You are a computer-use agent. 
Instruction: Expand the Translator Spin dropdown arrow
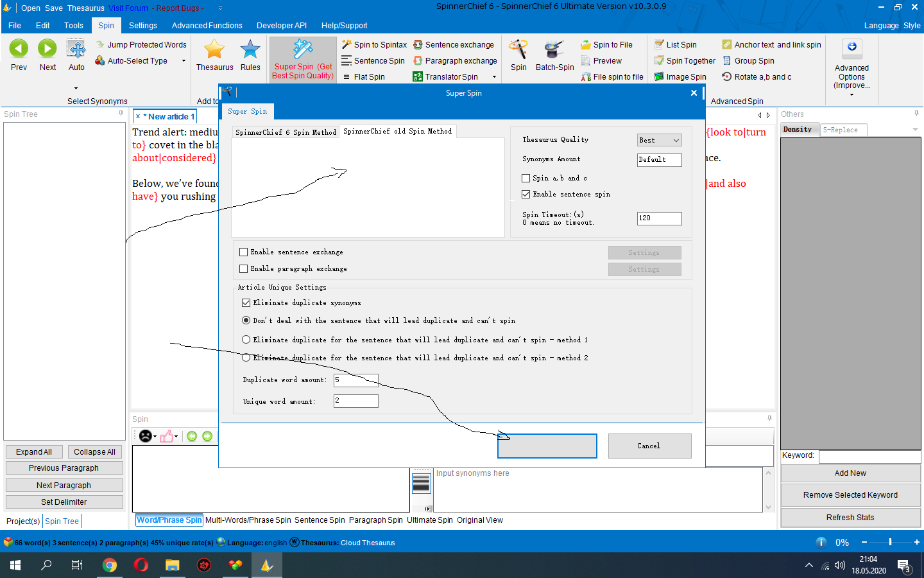(494, 77)
